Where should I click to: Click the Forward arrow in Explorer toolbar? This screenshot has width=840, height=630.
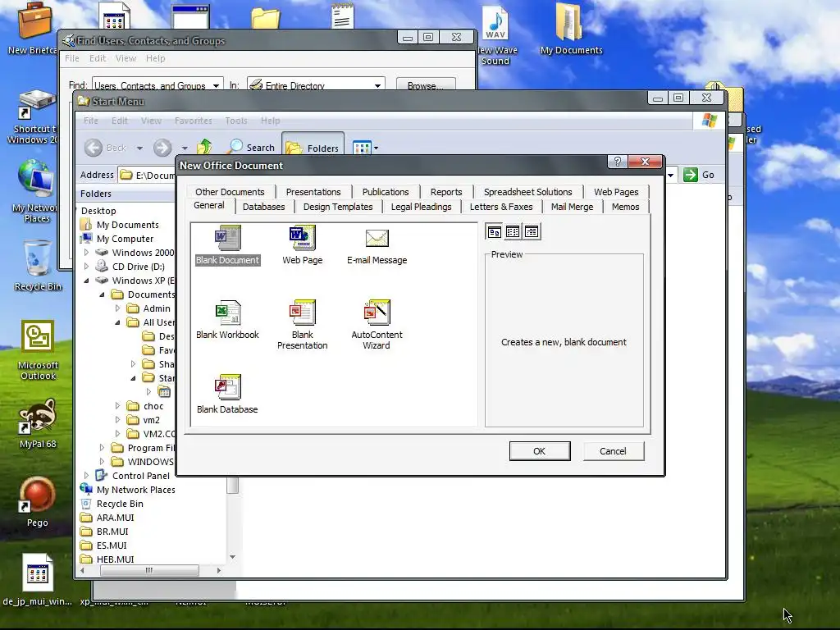(162, 148)
